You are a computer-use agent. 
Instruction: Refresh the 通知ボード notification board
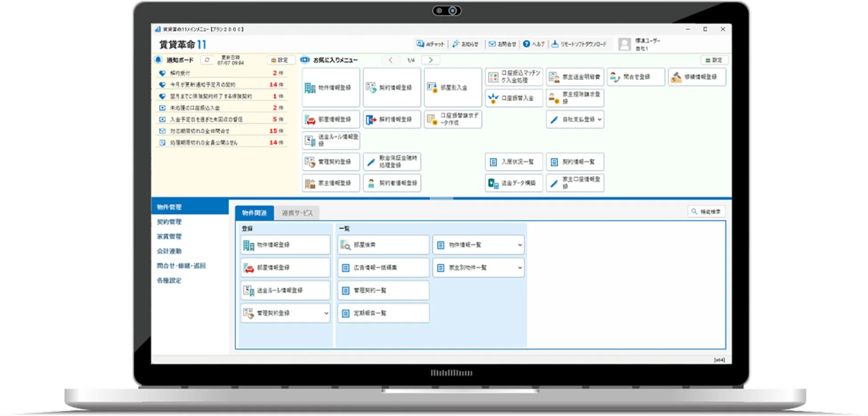pyautogui.click(x=207, y=60)
